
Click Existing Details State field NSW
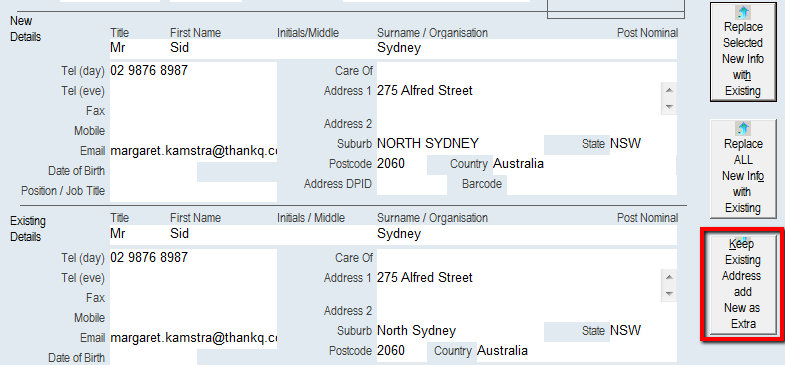643,331
